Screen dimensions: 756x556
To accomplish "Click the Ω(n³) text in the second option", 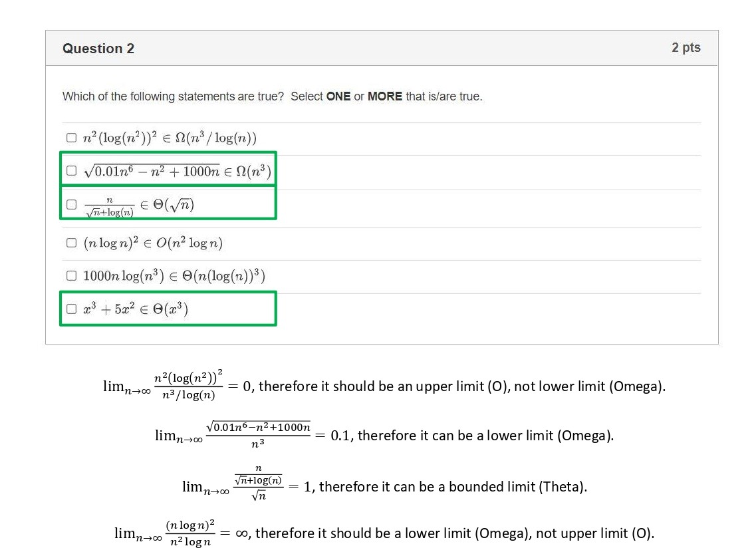I will pyautogui.click(x=251, y=172).
